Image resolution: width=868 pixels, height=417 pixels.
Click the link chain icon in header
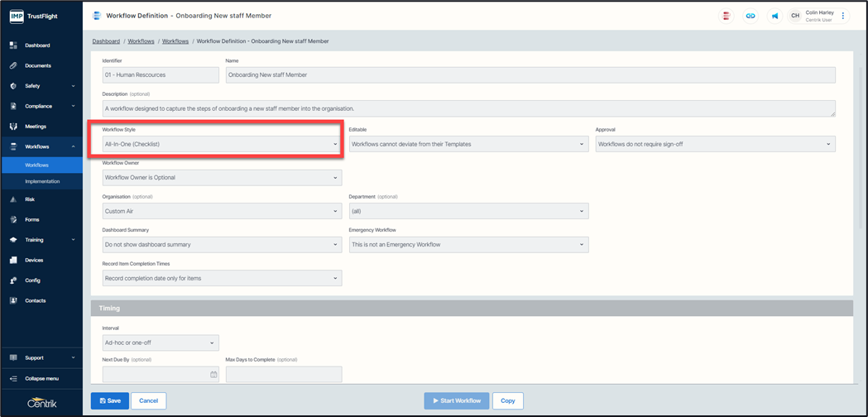point(751,16)
